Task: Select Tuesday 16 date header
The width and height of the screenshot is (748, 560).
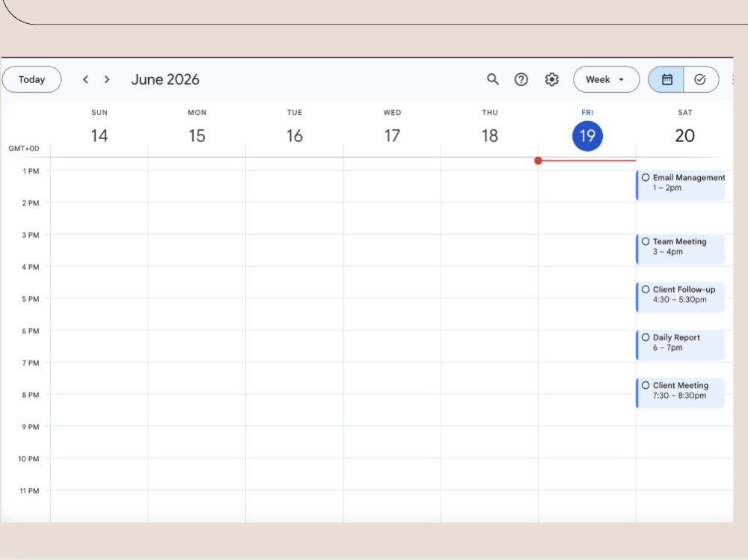Action: (294, 135)
